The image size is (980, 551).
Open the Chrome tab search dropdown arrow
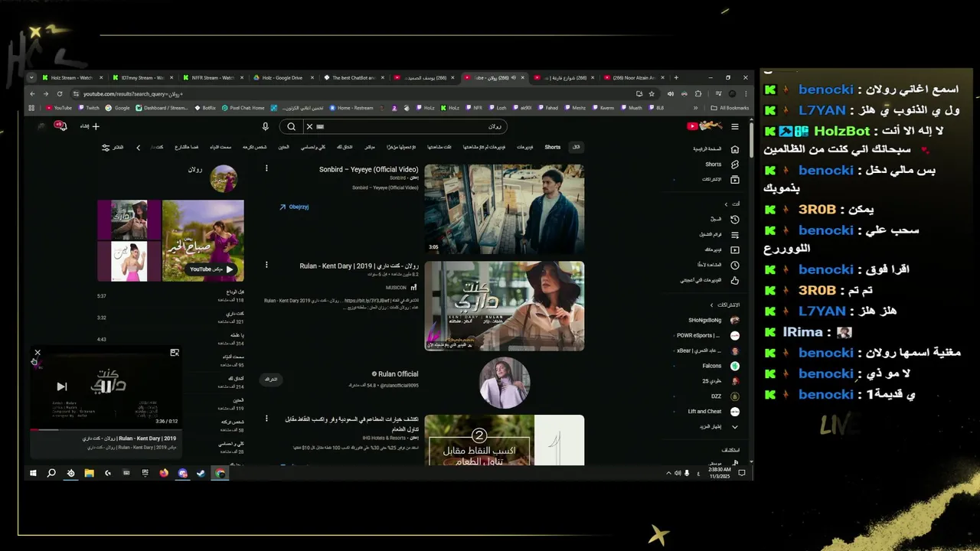(x=31, y=77)
